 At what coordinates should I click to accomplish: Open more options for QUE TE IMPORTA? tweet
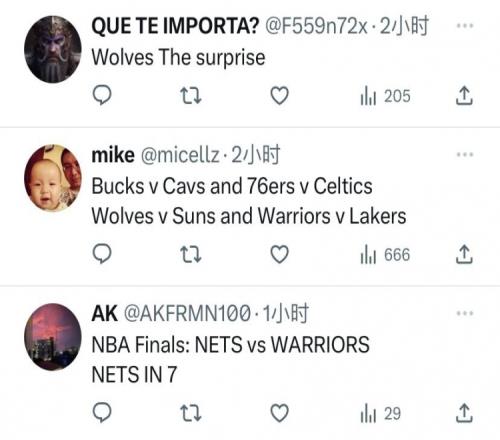465,25
